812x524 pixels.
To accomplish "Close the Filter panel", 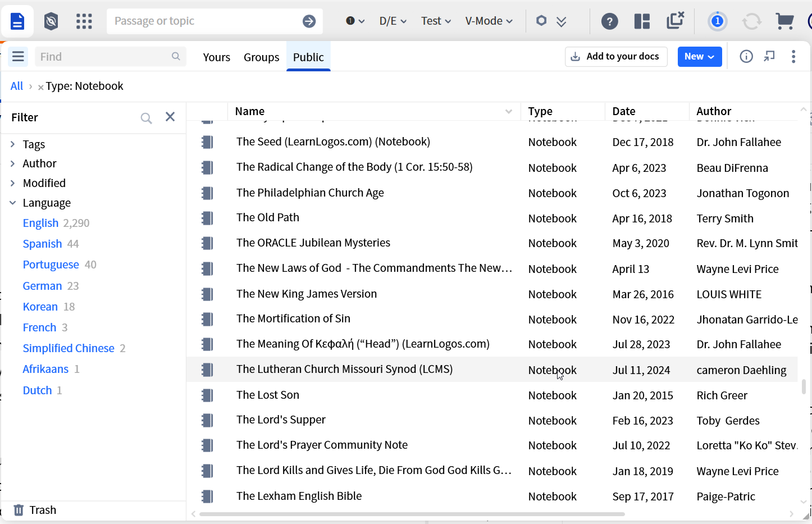I will [x=170, y=117].
